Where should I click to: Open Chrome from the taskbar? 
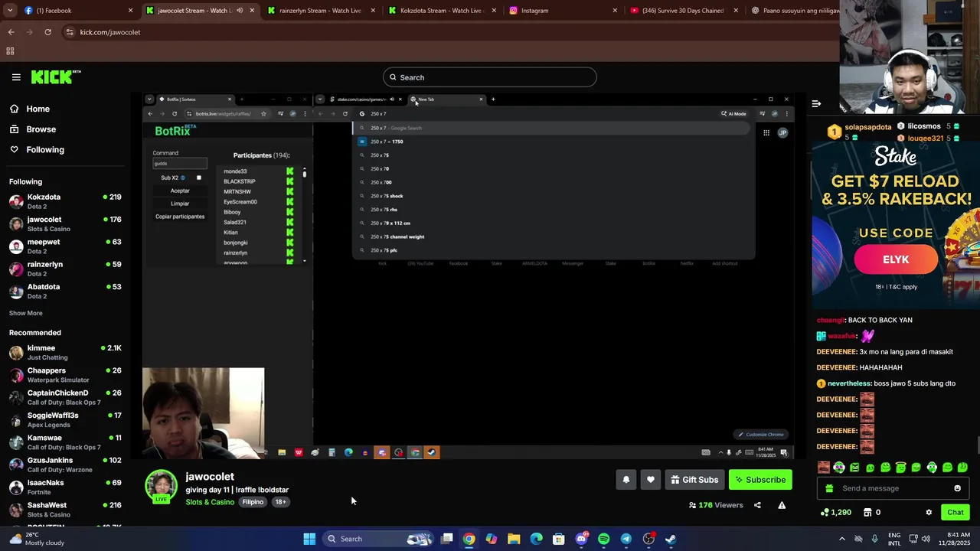coord(469,539)
